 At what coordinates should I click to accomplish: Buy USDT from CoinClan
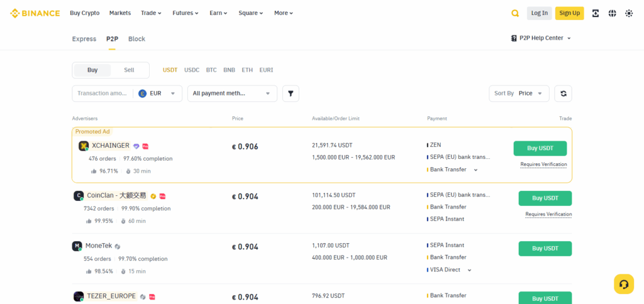[x=545, y=198]
